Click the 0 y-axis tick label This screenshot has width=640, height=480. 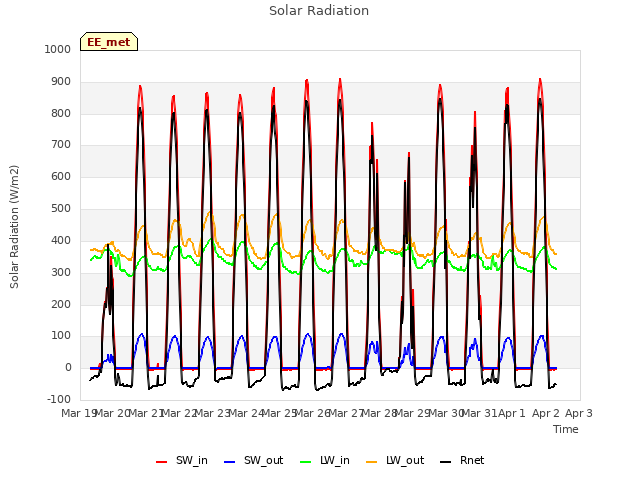tap(68, 367)
